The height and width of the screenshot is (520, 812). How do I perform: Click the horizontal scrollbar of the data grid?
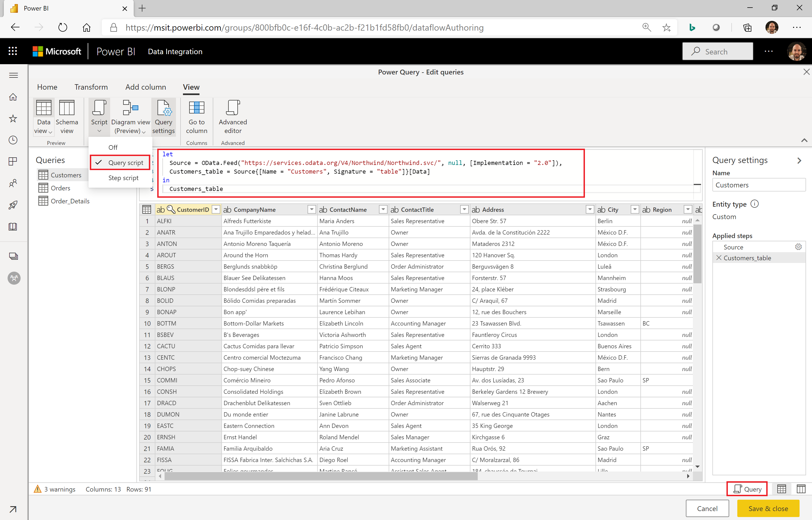coord(321,476)
